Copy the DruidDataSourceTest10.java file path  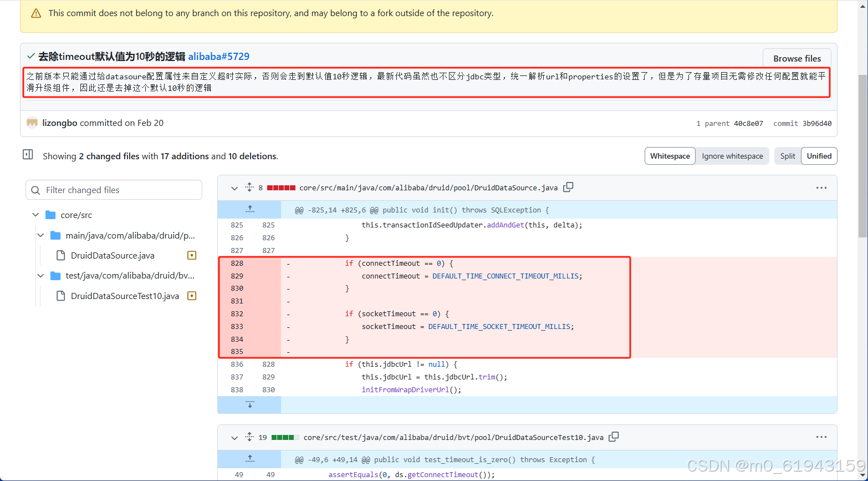pyautogui.click(x=614, y=437)
